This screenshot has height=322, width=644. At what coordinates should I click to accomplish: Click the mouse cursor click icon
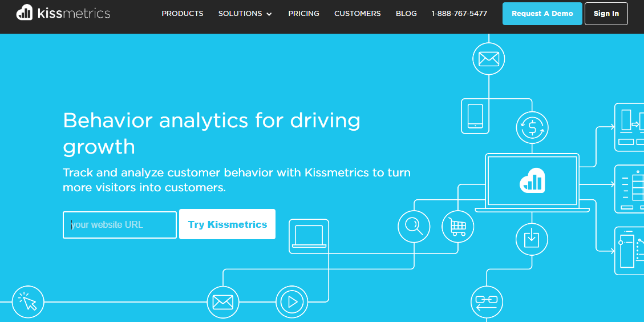pyautogui.click(x=28, y=302)
